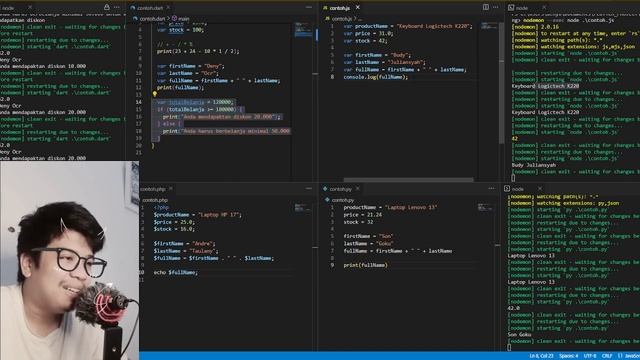Click the vertical scrollbar of contoh.js editor
The image size is (640, 360).
click(502, 84)
